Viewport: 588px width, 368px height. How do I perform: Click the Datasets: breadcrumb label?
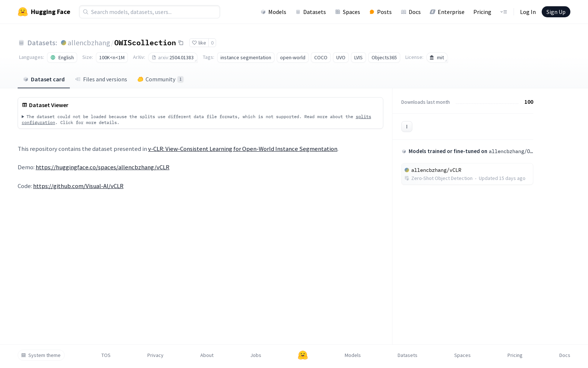pos(42,43)
